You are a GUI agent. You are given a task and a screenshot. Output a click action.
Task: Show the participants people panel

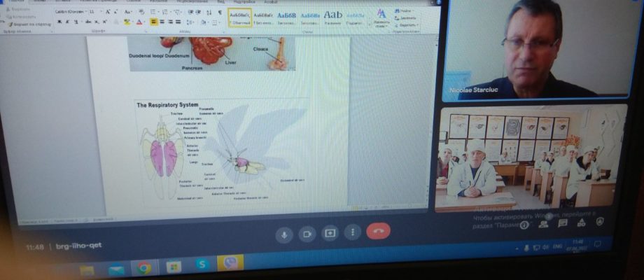(543, 224)
